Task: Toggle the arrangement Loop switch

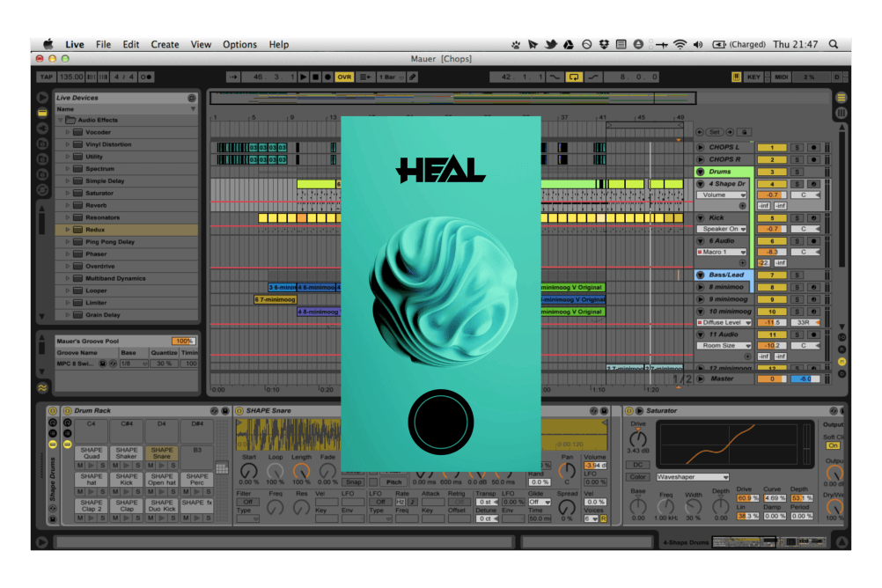Action: point(574,77)
